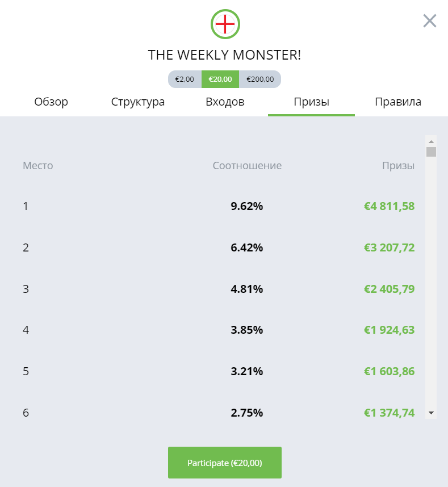Close the Weekly Monster dialog

[x=430, y=21]
